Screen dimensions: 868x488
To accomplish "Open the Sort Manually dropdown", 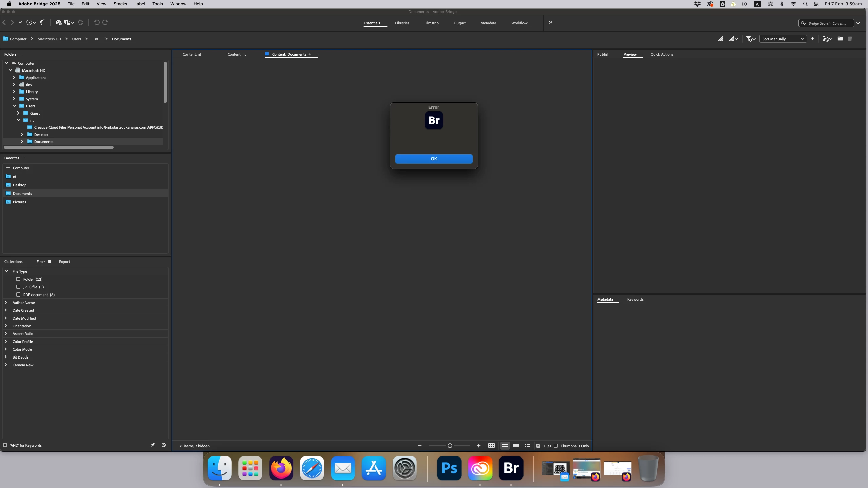I will click(783, 39).
